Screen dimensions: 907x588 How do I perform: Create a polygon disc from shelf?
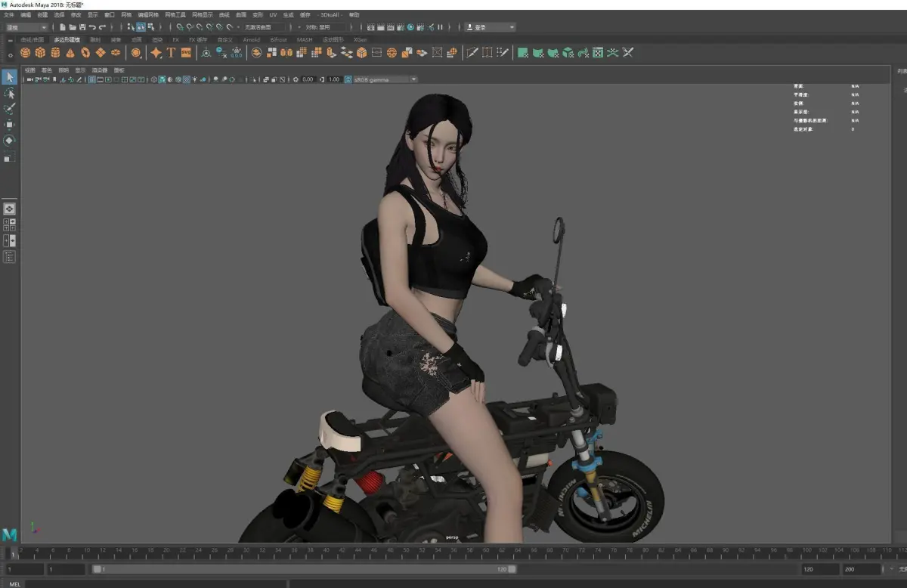click(116, 53)
